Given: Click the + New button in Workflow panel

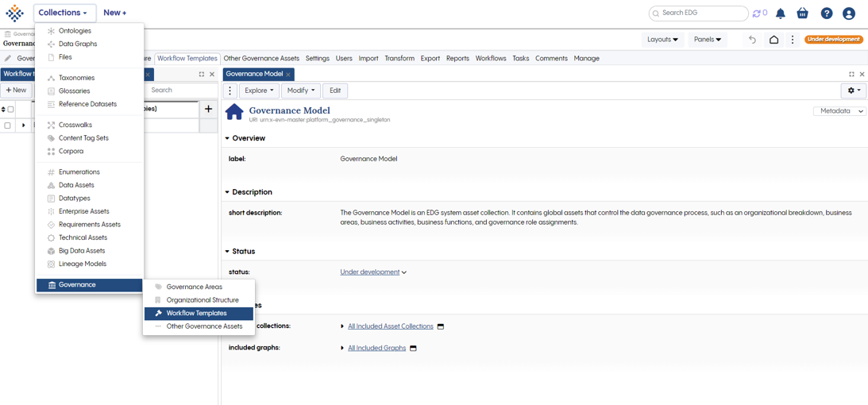Looking at the screenshot, I should pos(16,90).
